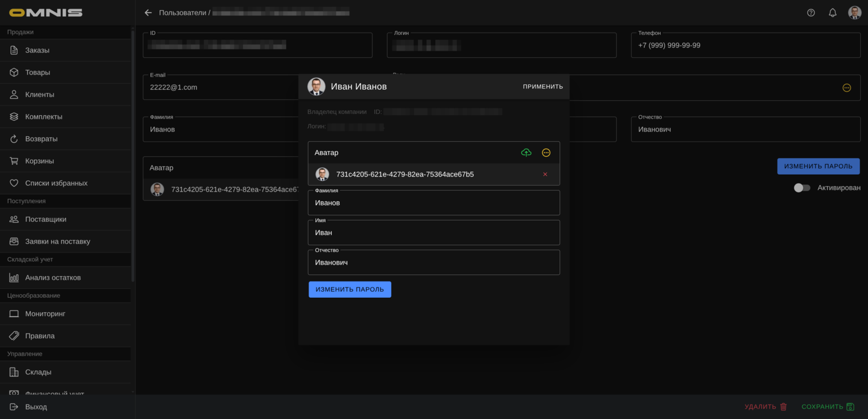Image resolution: width=868 pixels, height=419 pixels.
Task: Click the back arrow next to Пользователи
Action: (x=148, y=13)
